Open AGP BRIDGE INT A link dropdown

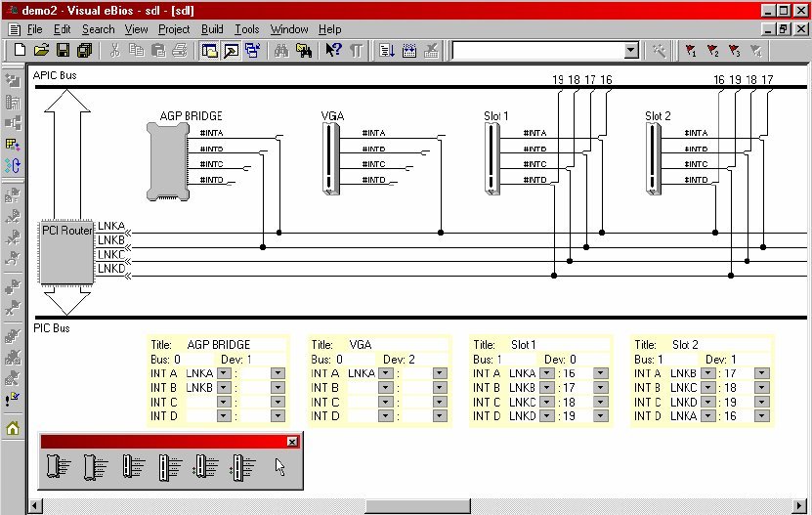[224, 373]
